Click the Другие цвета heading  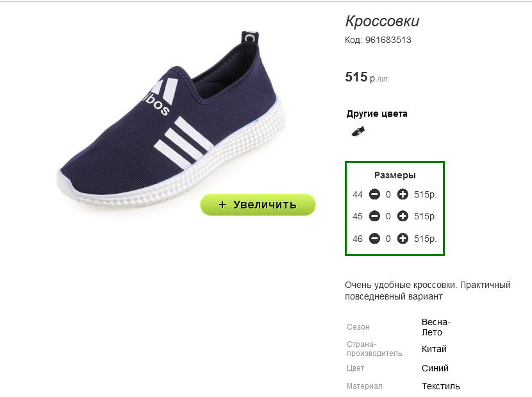pyautogui.click(x=377, y=114)
